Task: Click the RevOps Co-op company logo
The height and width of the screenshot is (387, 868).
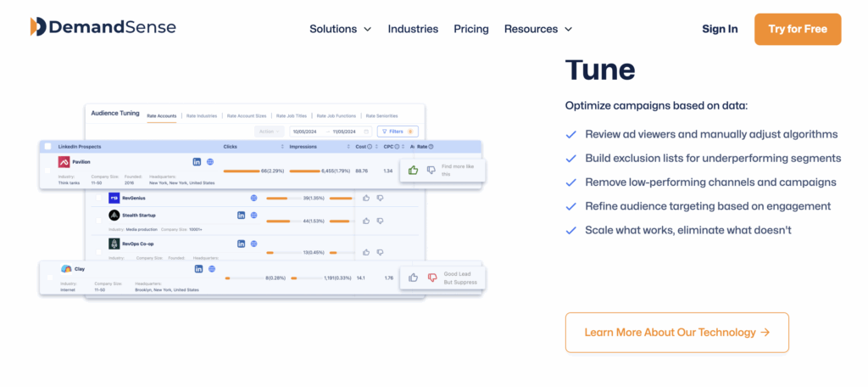Action: click(114, 244)
